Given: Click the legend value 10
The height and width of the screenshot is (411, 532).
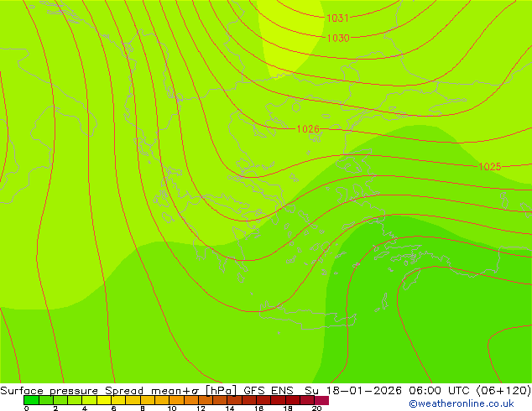Looking at the screenshot, I should [172, 408].
